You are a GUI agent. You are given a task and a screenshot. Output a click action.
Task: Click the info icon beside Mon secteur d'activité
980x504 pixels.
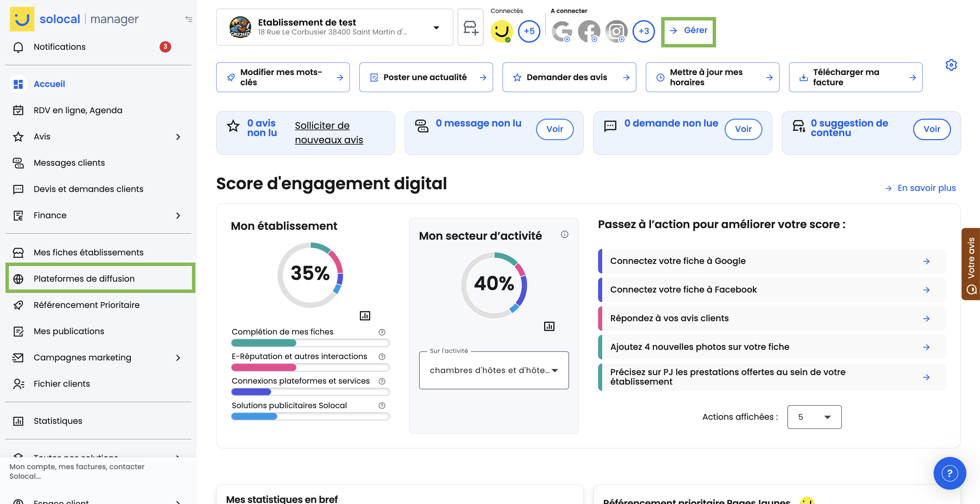(564, 234)
